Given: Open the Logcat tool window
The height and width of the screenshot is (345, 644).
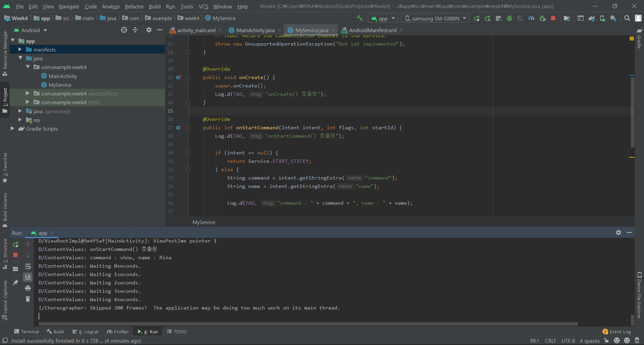Looking at the screenshot, I should [x=86, y=332].
